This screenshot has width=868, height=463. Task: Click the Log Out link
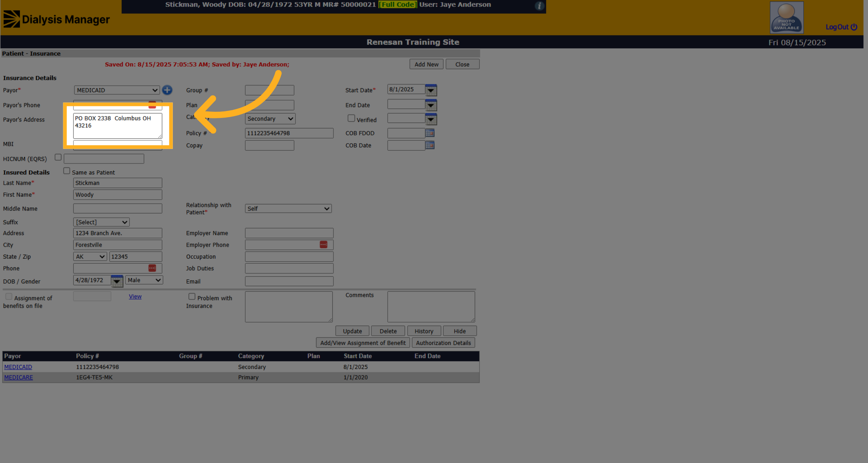pyautogui.click(x=841, y=27)
